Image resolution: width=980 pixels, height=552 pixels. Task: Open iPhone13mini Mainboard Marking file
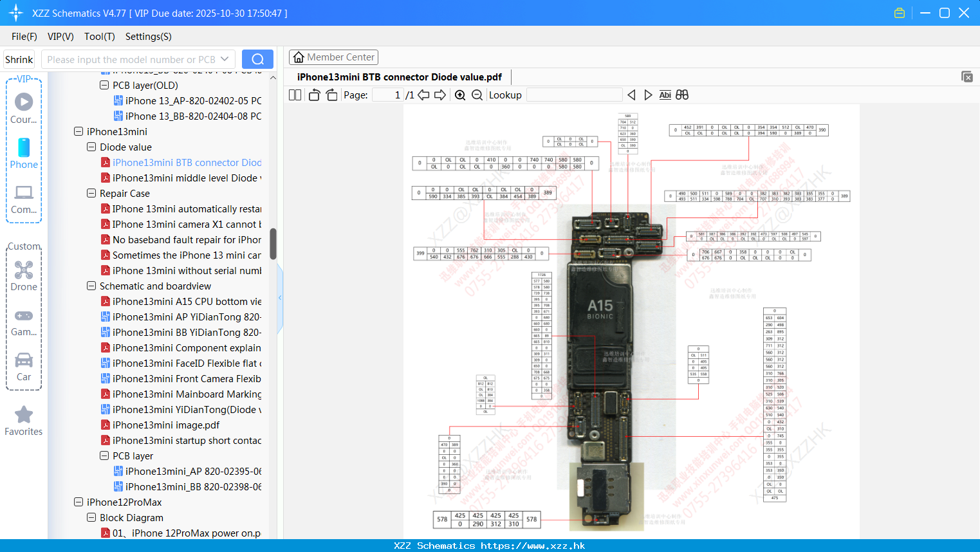[x=181, y=394]
